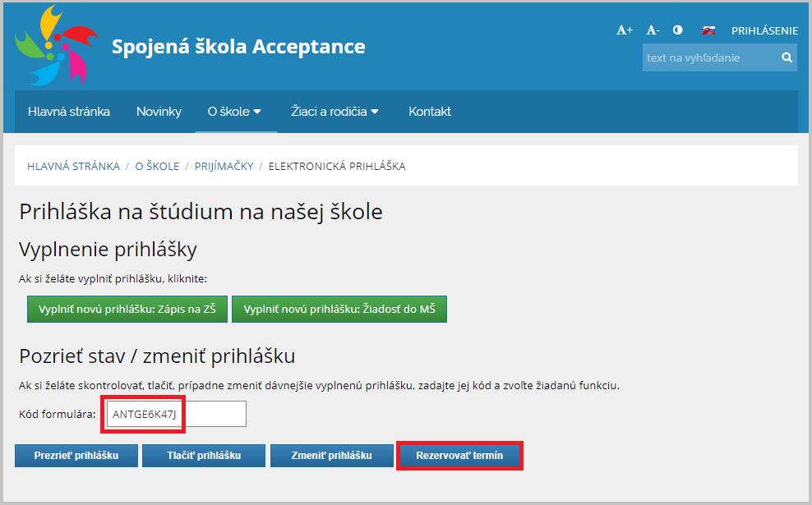Focus the 'text na vyhľadanie' search field
812x505 pixels.
[710, 57]
